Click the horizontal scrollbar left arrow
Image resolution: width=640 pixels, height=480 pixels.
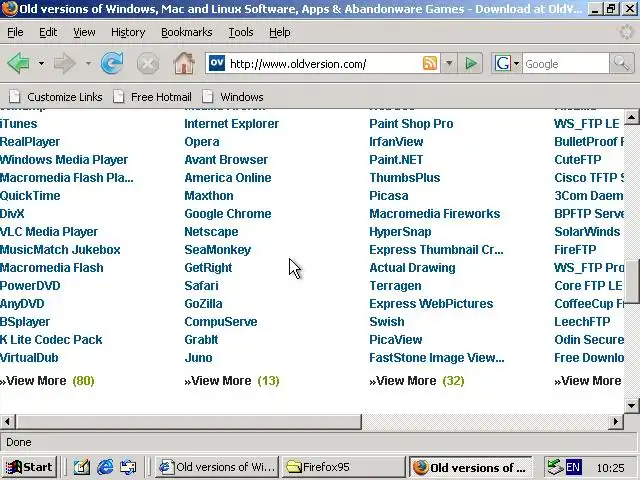coord(8,422)
